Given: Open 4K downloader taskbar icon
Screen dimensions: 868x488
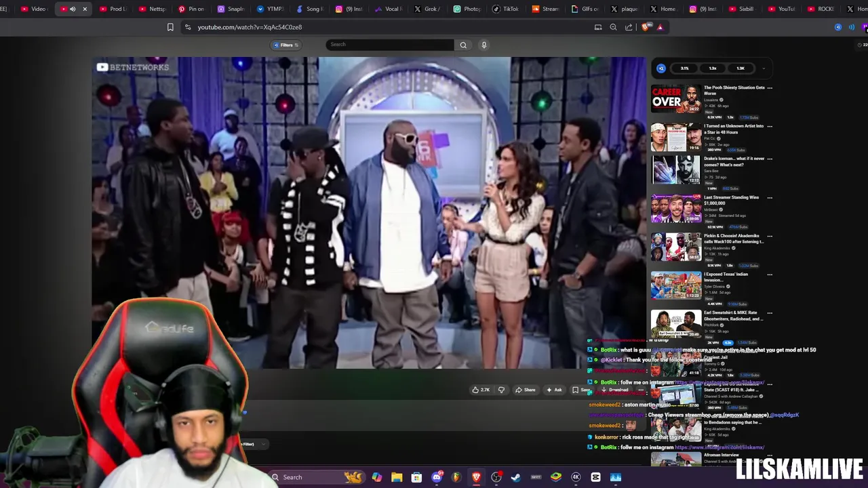Looking at the screenshot, I should [576, 477].
